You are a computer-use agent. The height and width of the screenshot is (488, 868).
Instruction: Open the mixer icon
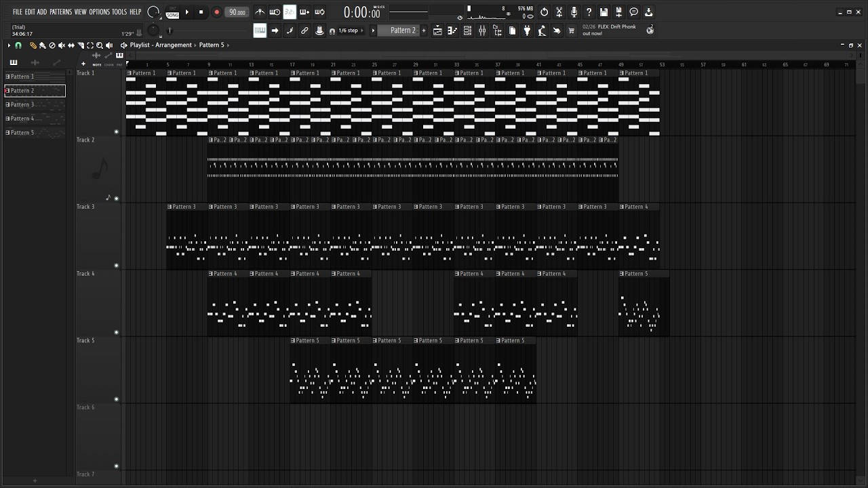[482, 30]
